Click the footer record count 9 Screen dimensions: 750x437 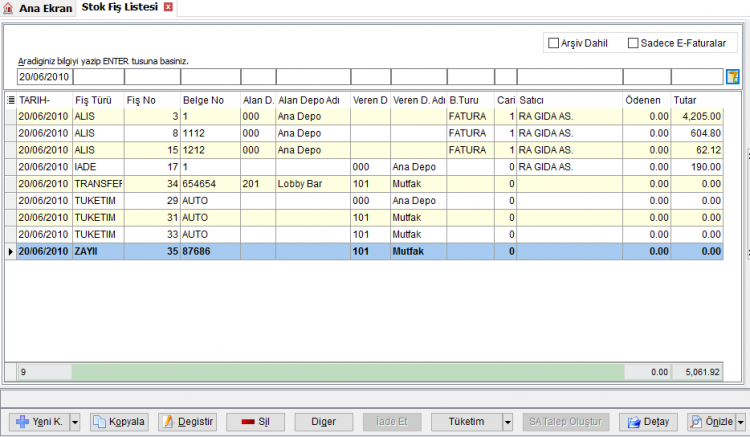pyautogui.click(x=44, y=372)
